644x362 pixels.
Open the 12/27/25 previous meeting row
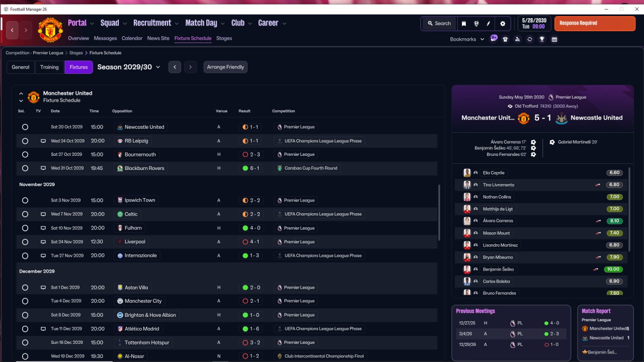tap(511, 323)
